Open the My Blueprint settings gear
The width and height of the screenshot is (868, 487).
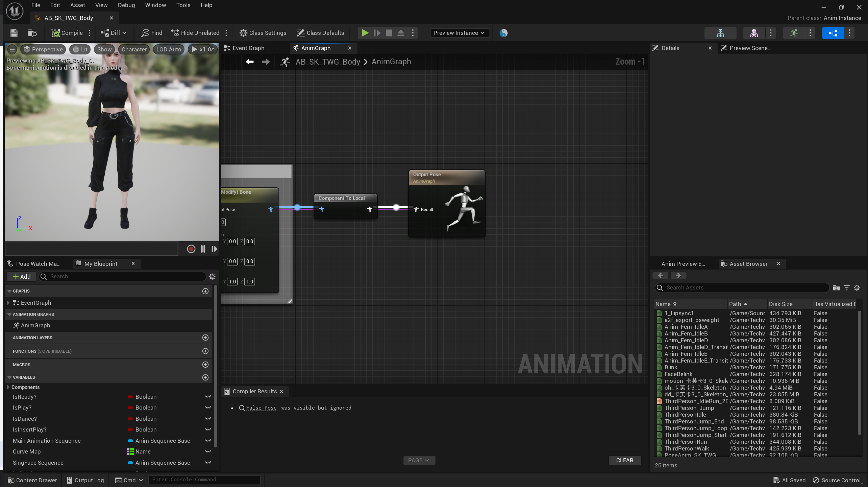click(212, 277)
